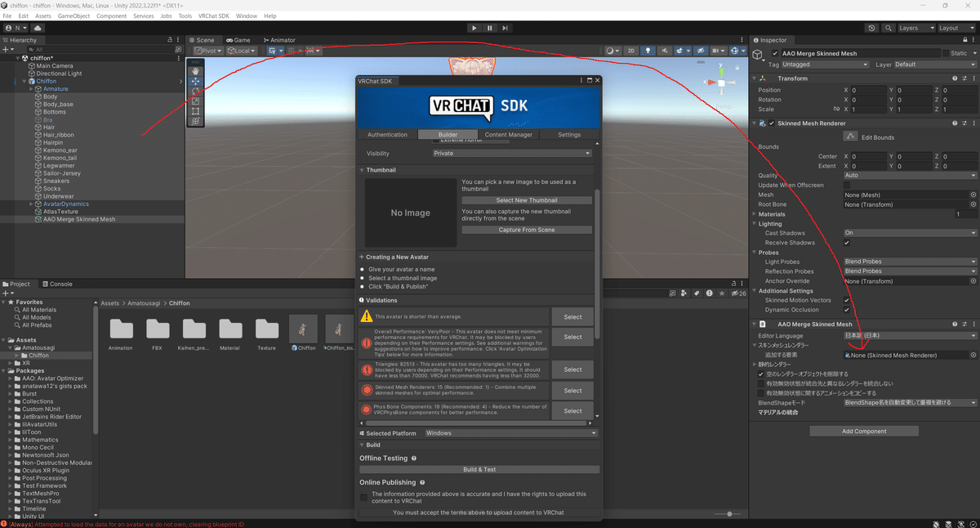Open AAO Merge Skinned Mesh component menu dots
This screenshot has height=528, width=980.
click(973, 324)
